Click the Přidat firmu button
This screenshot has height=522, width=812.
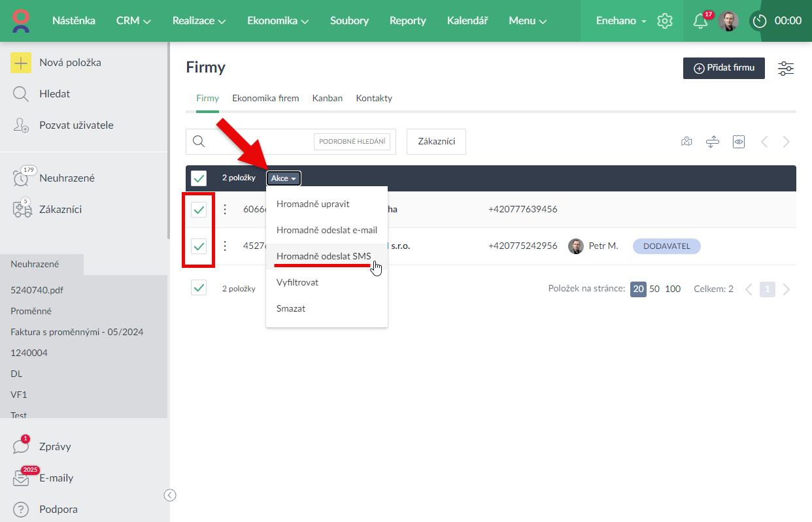click(x=724, y=68)
